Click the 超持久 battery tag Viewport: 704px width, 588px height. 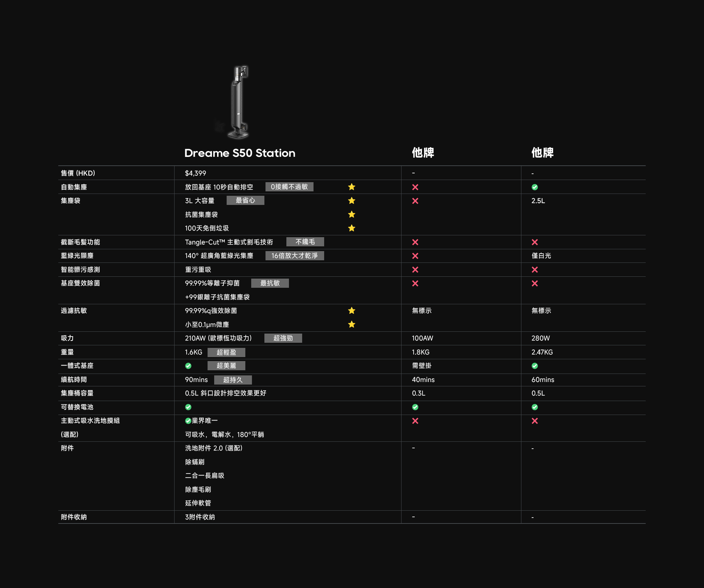click(x=233, y=380)
